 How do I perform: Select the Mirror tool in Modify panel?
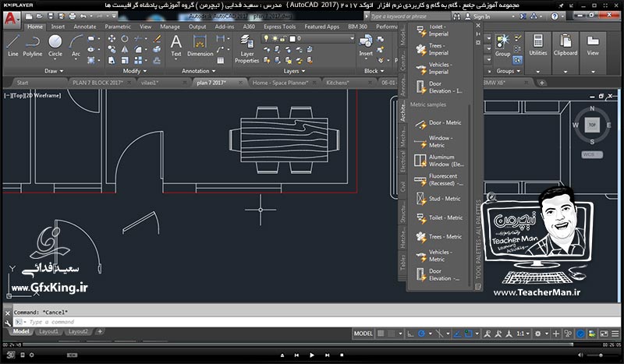coord(125,49)
